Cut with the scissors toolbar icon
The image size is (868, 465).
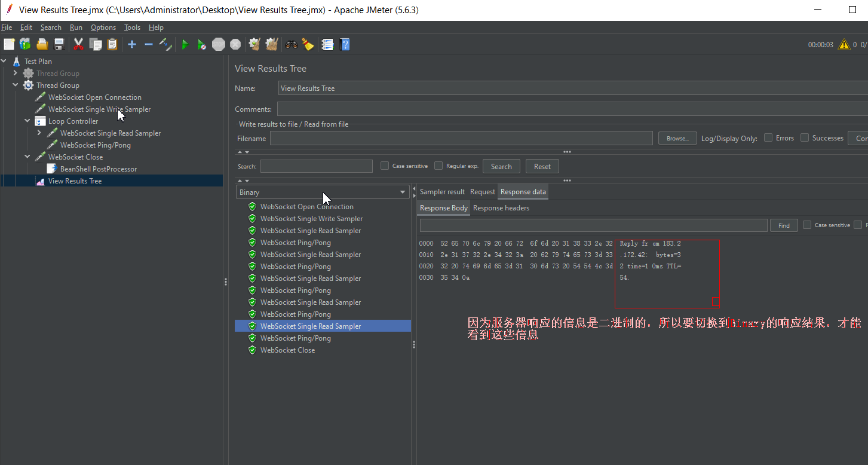point(78,44)
